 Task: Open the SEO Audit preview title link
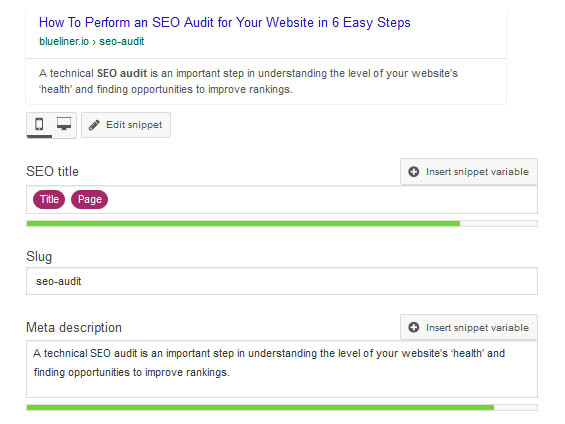click(225, 22)
